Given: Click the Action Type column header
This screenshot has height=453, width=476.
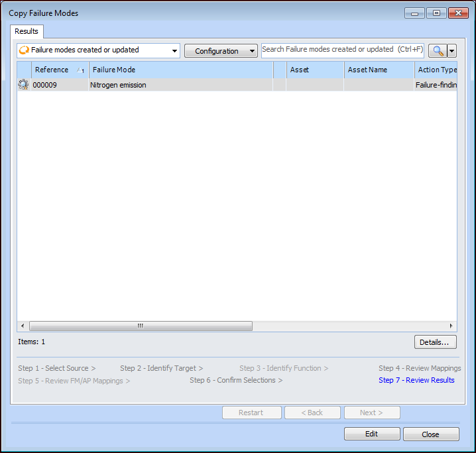Looking at the screenshot, I should coord(436,70).
